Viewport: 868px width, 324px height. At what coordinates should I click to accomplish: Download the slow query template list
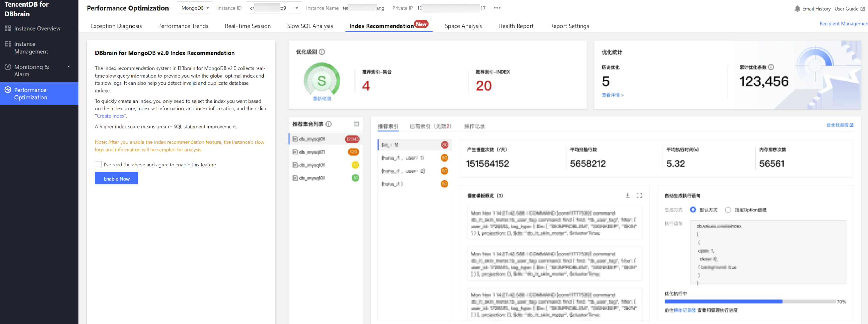(628, 195)
